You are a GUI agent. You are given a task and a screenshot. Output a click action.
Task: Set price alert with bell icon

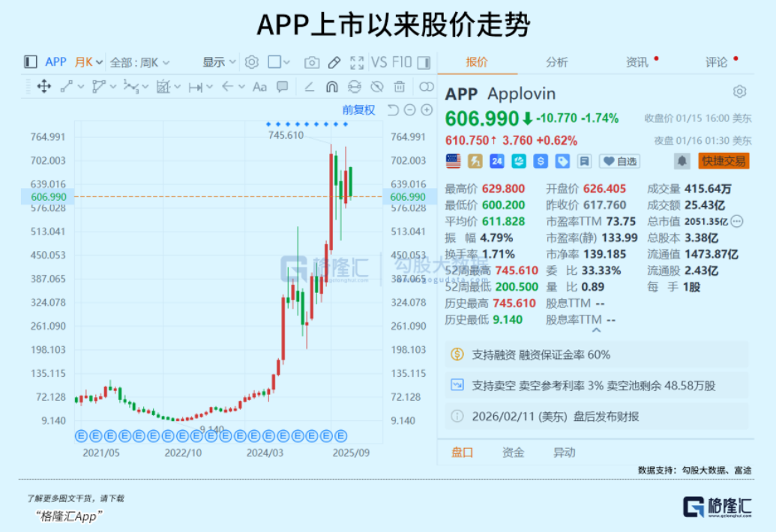pyautogui.click(x=682, y=160)
